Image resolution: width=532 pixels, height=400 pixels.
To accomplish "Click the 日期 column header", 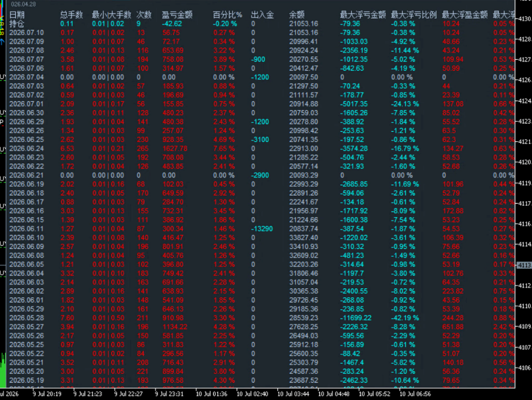I will tap(17, 15).
